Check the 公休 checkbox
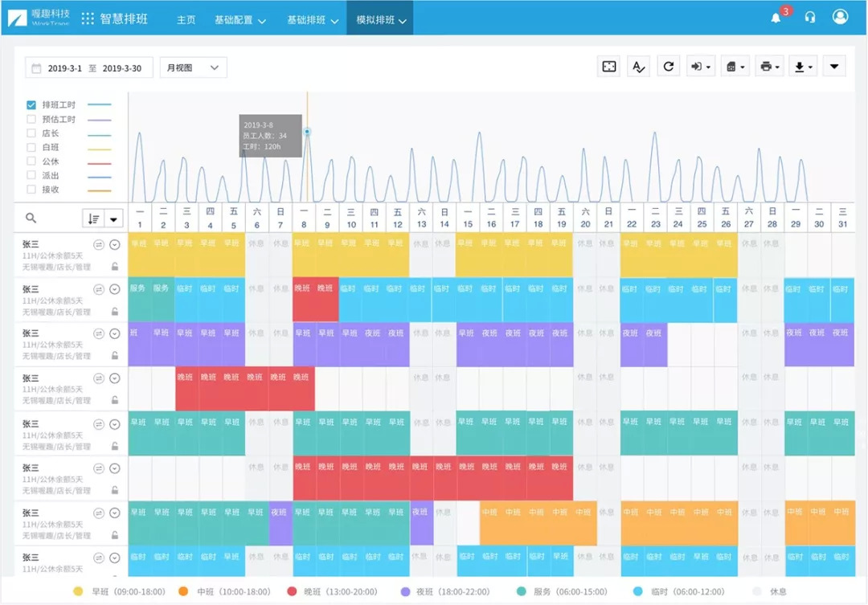 31,161
